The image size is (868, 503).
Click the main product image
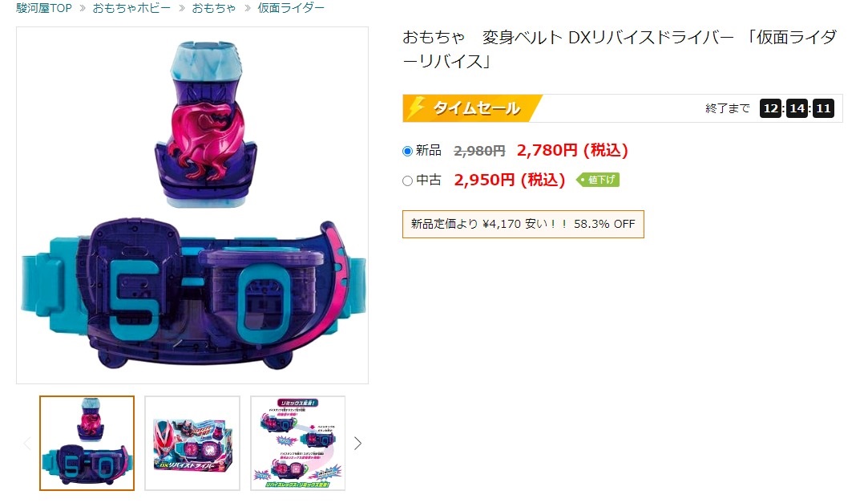(x=192, y=205)
